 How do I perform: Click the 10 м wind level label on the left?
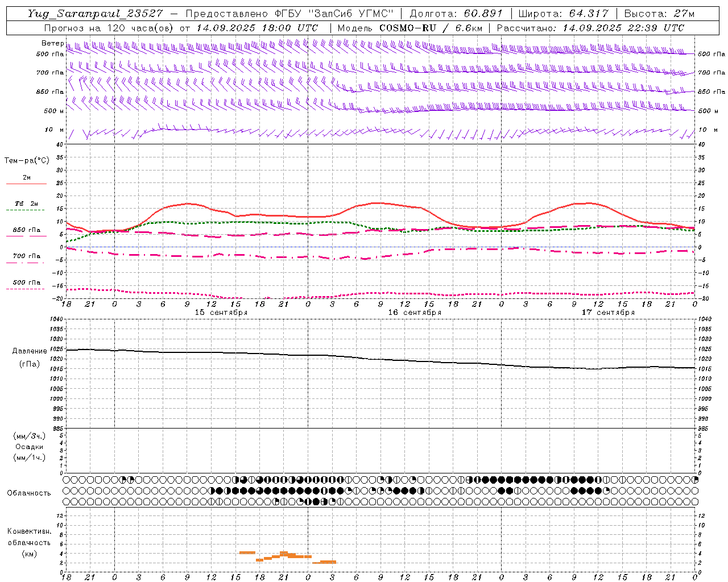tap(55, 130)
